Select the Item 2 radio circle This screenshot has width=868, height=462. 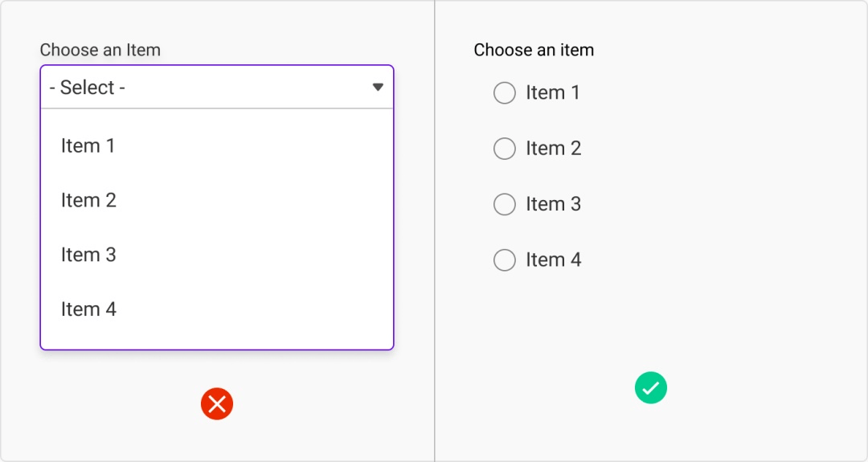504,149
